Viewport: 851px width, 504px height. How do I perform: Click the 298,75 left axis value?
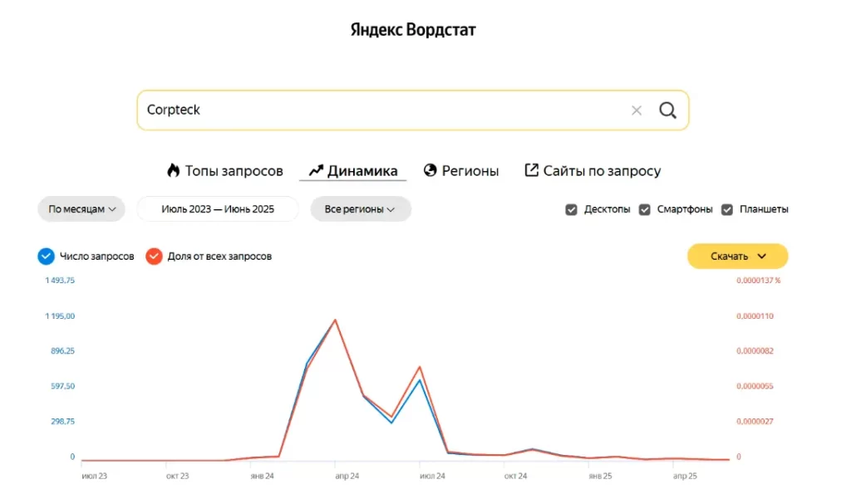62,422
